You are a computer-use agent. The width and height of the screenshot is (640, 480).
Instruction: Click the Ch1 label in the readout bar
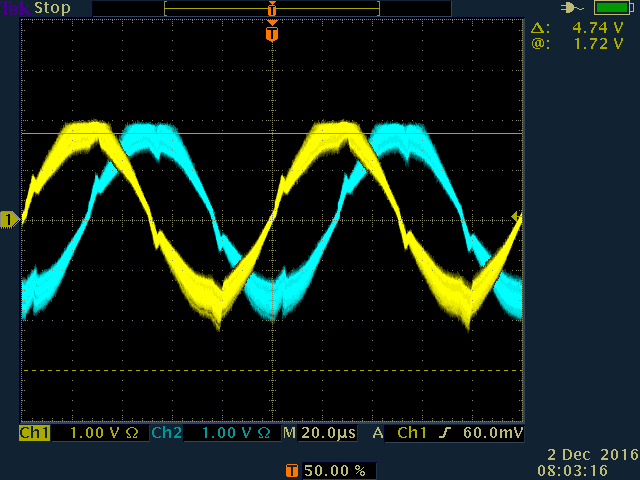click(35, 433)
